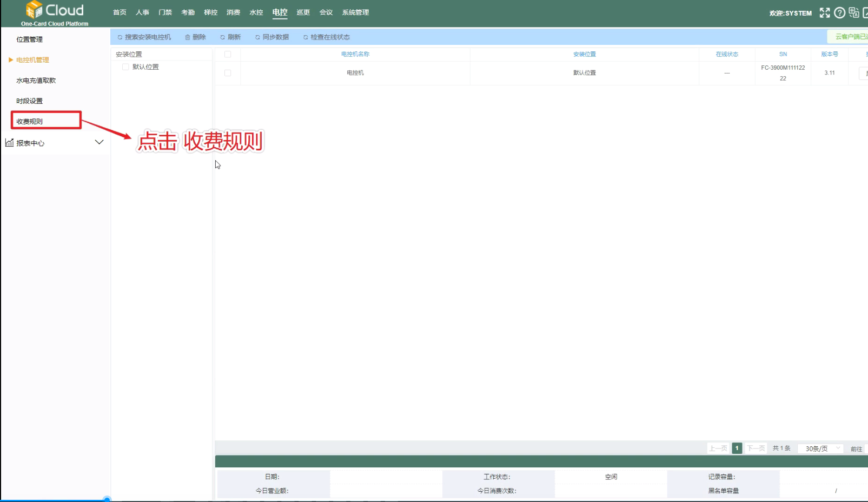868x502 pixels.
Task: Sort by the 在线状态 column header
Action: coord(727,54)
